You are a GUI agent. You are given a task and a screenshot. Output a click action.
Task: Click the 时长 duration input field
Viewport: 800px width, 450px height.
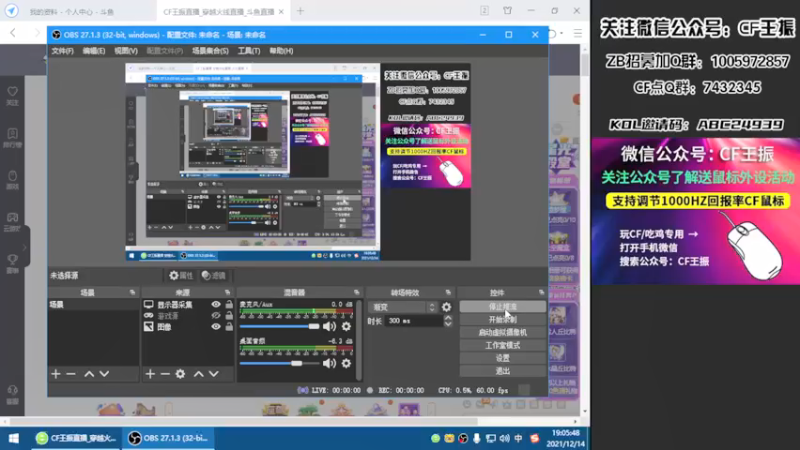(x=413, y=321)
